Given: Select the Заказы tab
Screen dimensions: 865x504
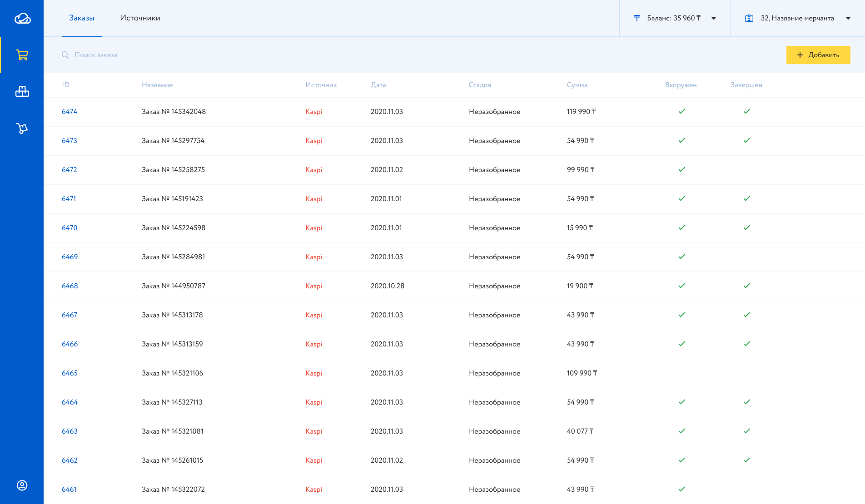Looking at the screenshot, I should click(x=82, y=18).
